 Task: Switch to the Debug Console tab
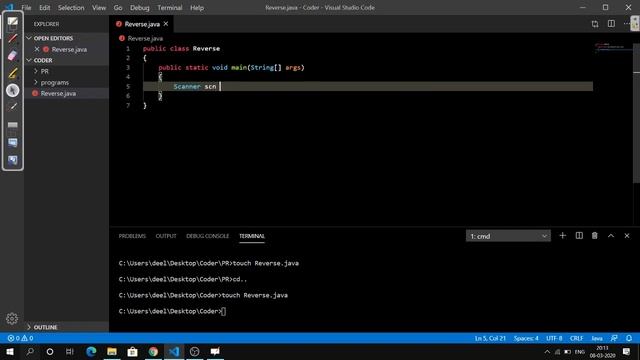click(x=208, y=236)
